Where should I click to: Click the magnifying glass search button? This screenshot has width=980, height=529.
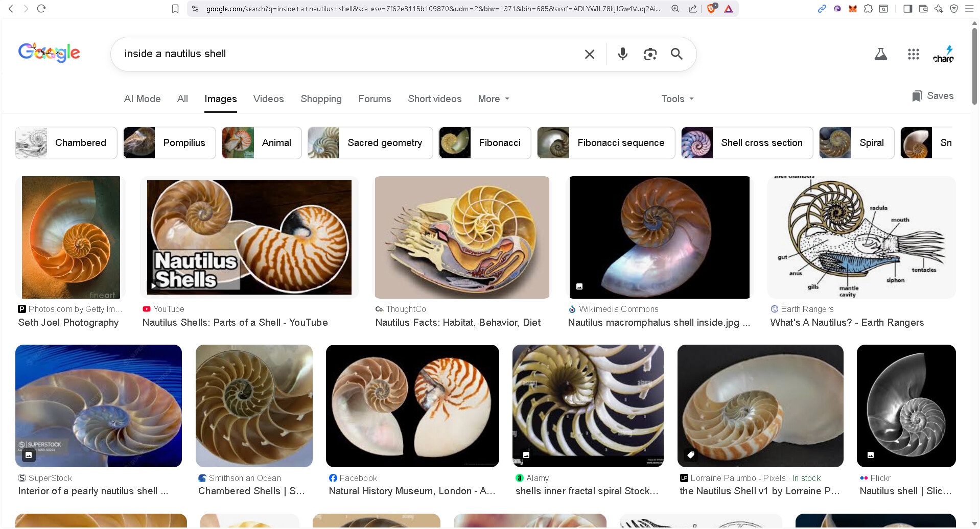[x=676, y=54]
